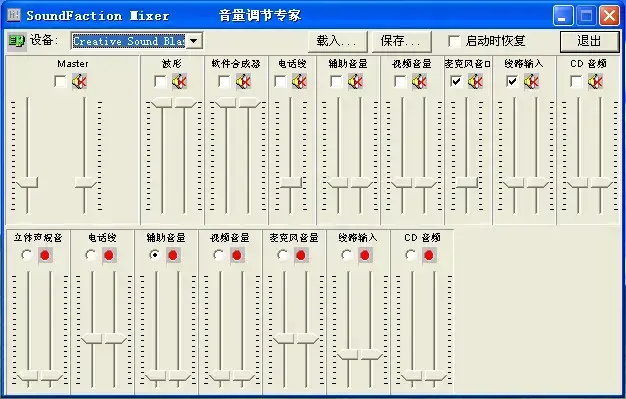Image resolution: width=626 pixels, height=399 pixels.
Task: Click the 立体声混音 left slider handle
Action: pos(28,375)
